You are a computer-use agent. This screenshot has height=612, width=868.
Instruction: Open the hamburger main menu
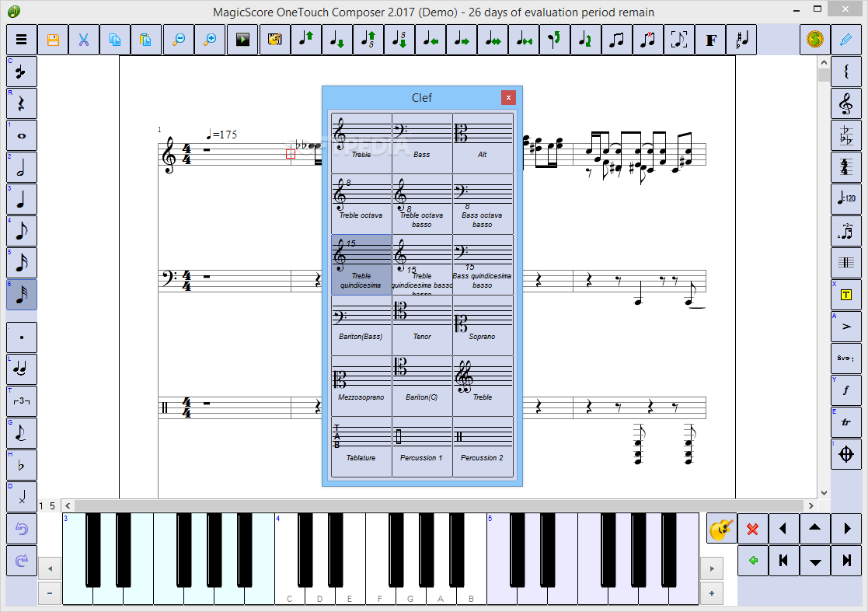click(x=22, y=40)
